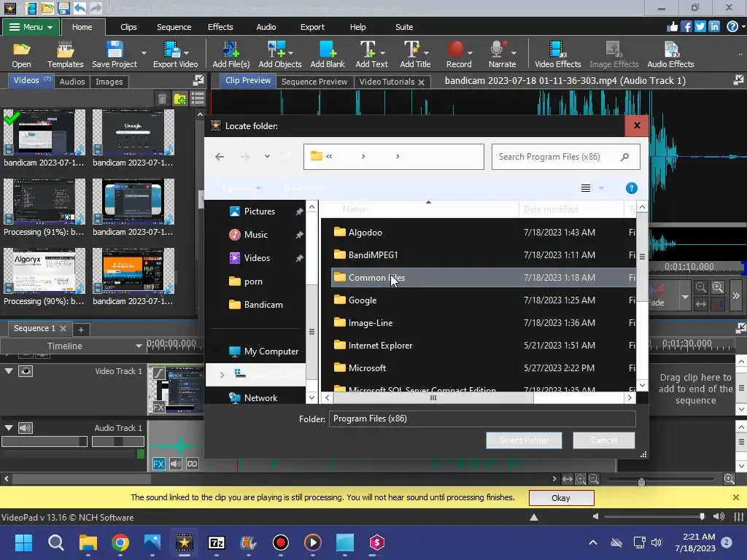Click the zoom out magnifier in clip preview
Viewport: 747px width, 560px height.
pyautogui.click(x=700, y=287)
